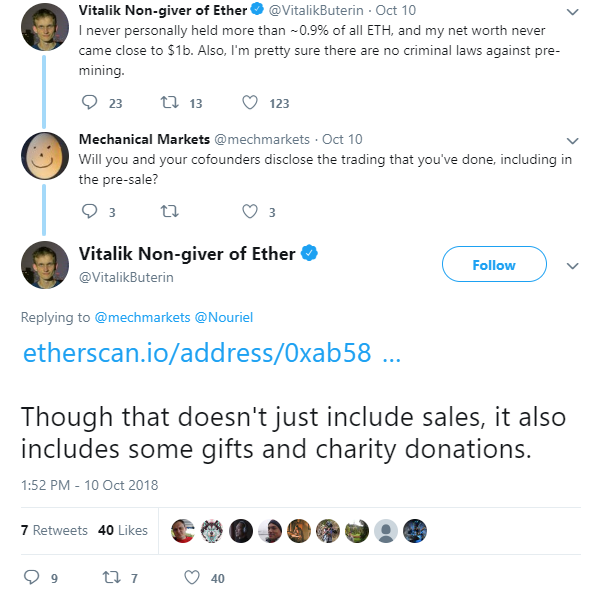
Task: Follow Vitalik Buterin
Action: pyautogui.click(x=494, y=264)
